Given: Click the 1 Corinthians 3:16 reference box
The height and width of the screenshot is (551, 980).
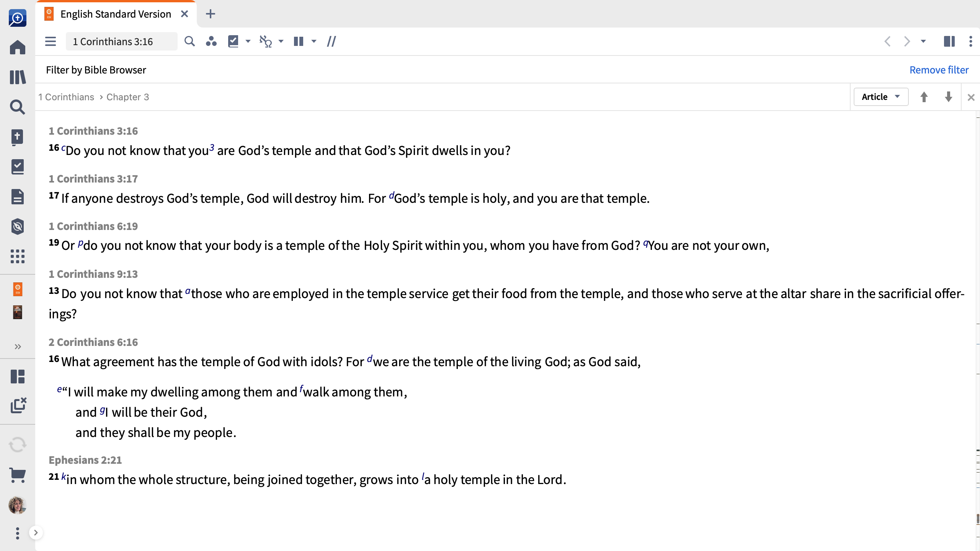Looking at the screenshot, I should click(121, 41).
